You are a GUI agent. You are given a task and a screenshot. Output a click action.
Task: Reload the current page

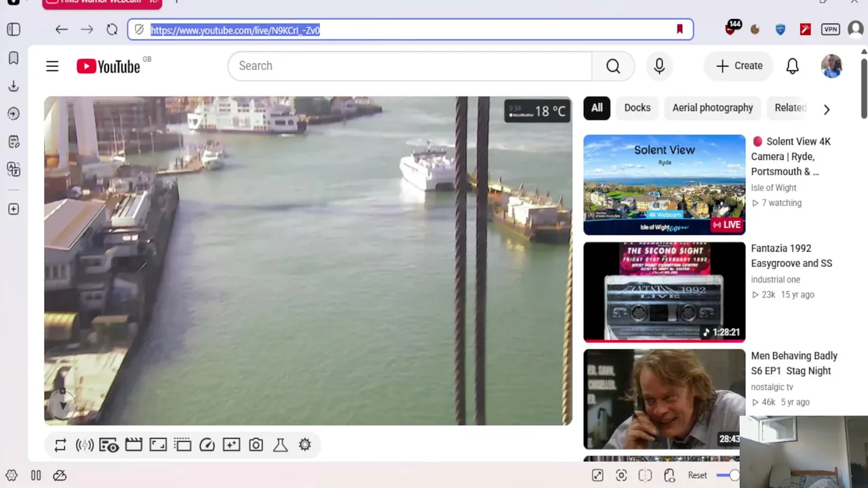tap(112, 29)
